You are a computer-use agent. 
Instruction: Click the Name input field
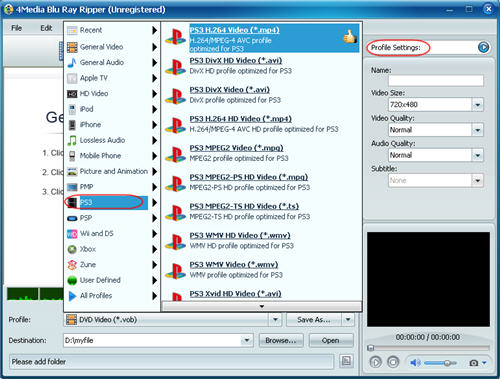(436, 80)
